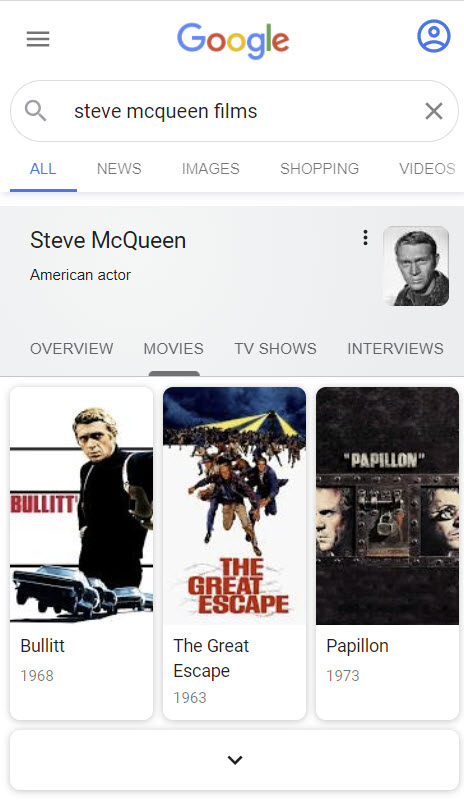This screenshot has width=464, height=800.
Task: Clear the search query with X
Action: coord(433,111)
